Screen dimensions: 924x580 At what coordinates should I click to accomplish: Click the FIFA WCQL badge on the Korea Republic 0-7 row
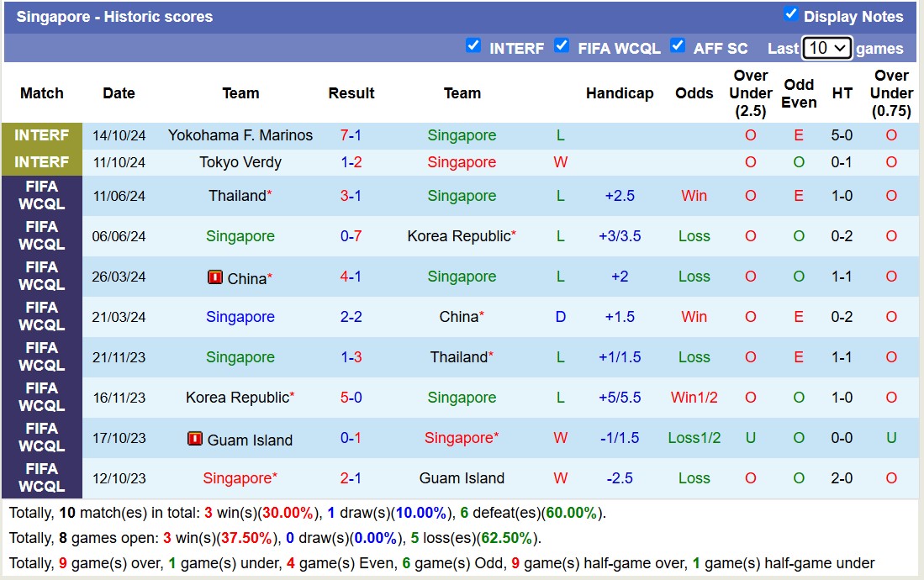41,236
